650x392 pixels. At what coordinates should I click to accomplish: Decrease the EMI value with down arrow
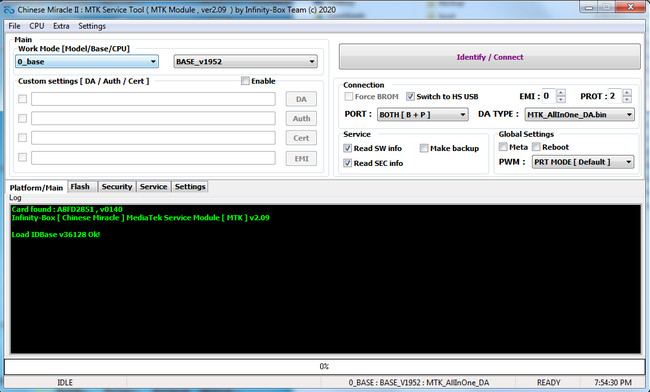coord(561,99)
